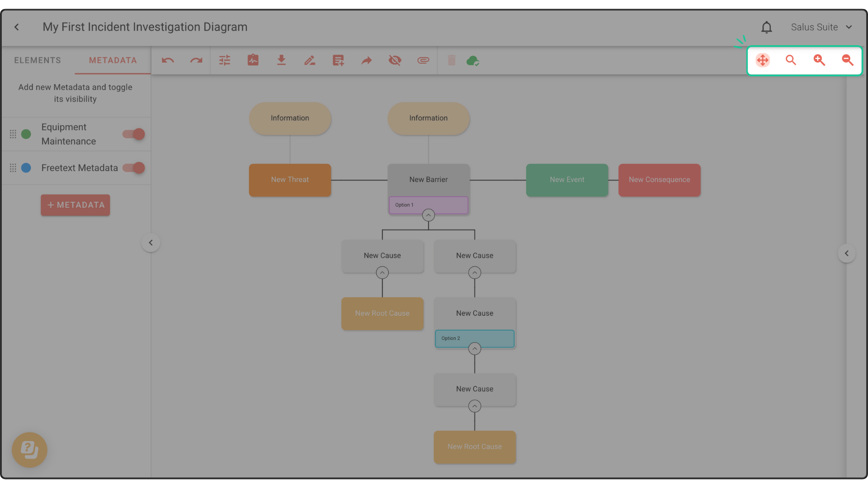Click the download icon in toolbar

pos(281,61)
